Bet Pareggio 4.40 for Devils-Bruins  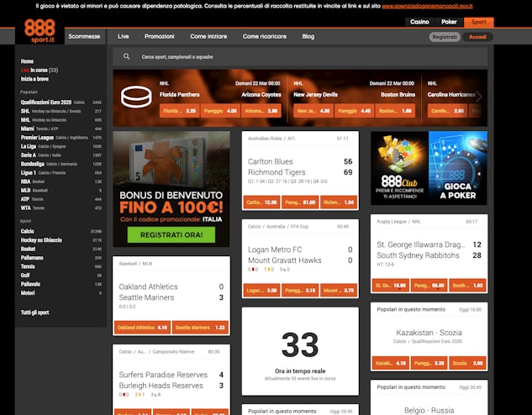354,111
